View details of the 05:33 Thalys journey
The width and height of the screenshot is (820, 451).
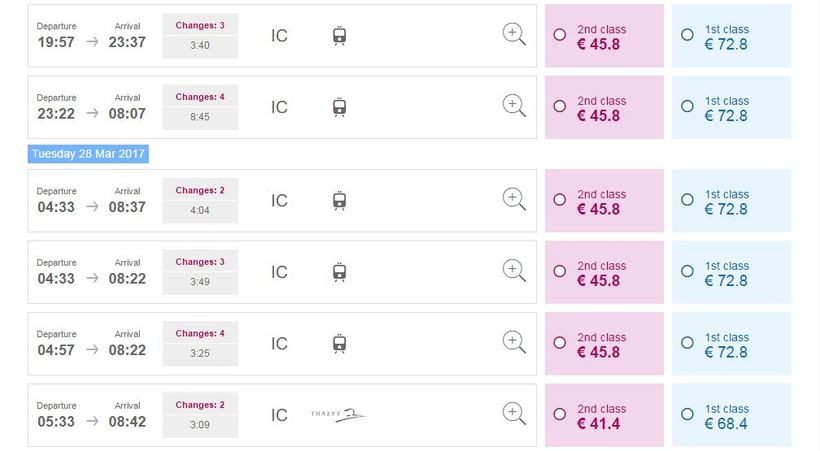[514, 414]
